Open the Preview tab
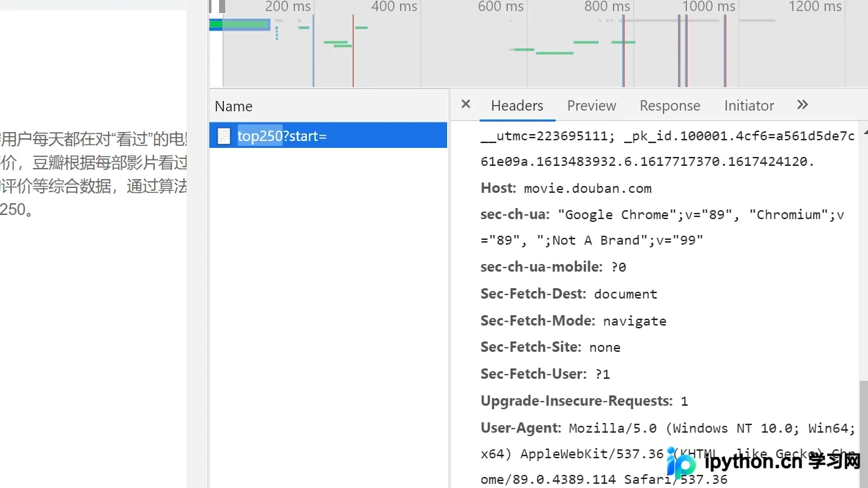Image resolution: width=868 pixels, height=488 pixels. (x=592, y=106)
